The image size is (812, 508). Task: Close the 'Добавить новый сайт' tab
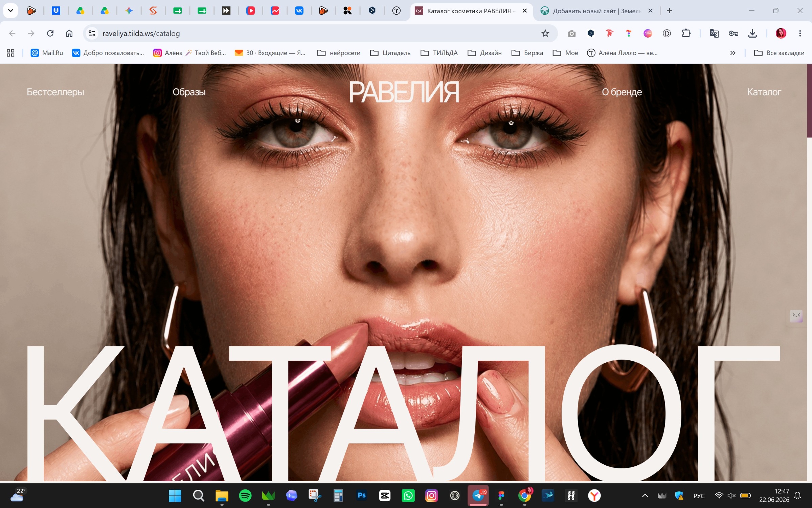650,11
